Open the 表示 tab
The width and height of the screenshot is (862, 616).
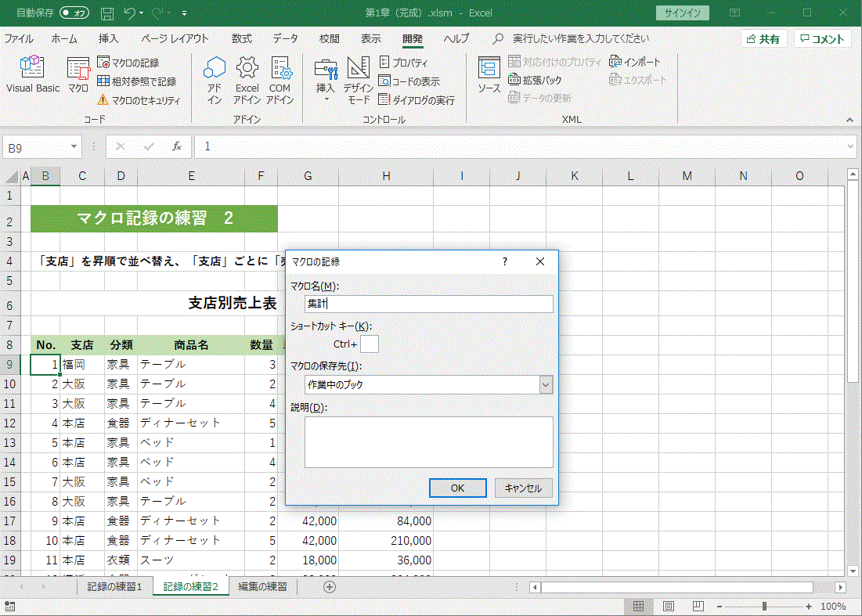pos(370,38)
